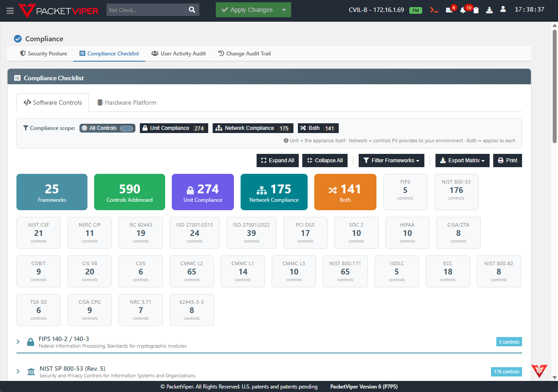Select the NIST 800-171 tile
This screenshot has width=558, height=392.
click(345, 271)
